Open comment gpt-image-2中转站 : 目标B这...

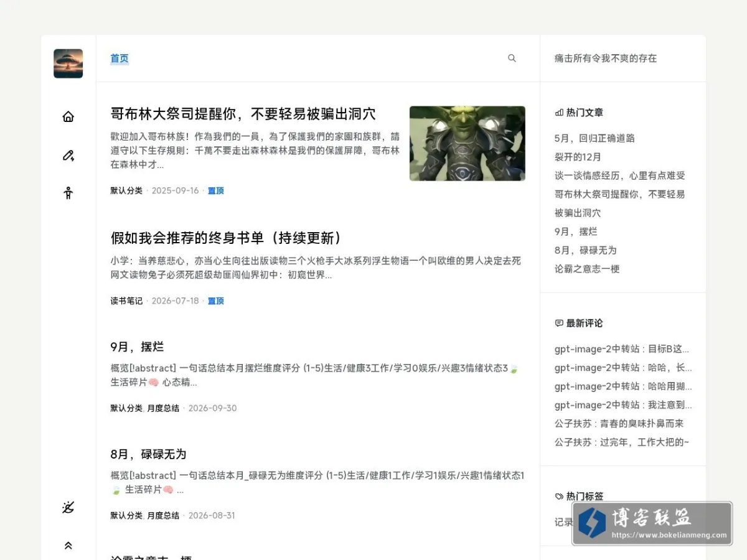[x=622, y=349]
